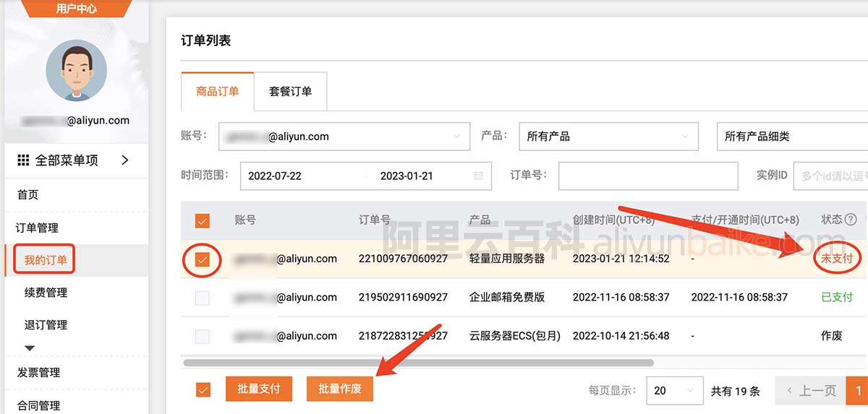The width and height of the screenshot is (868, 414).
Task: Click order number 219502911690927
Action: click(x=403, y=297)
